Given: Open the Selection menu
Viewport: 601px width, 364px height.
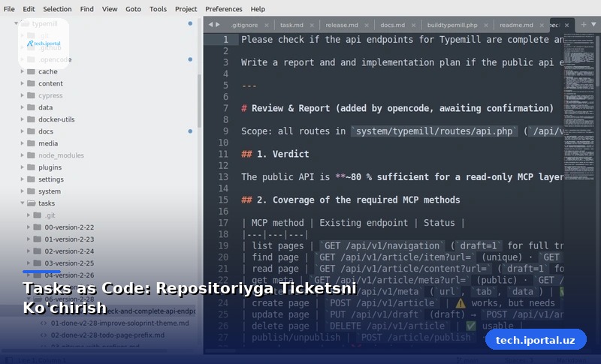Looking at the screenshot, I should coord(57,9).
